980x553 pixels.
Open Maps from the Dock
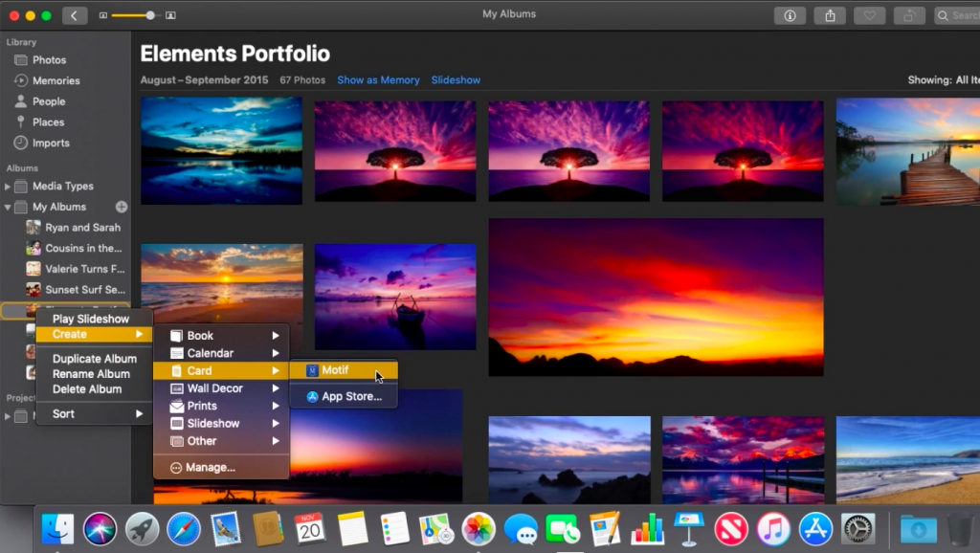436,529
